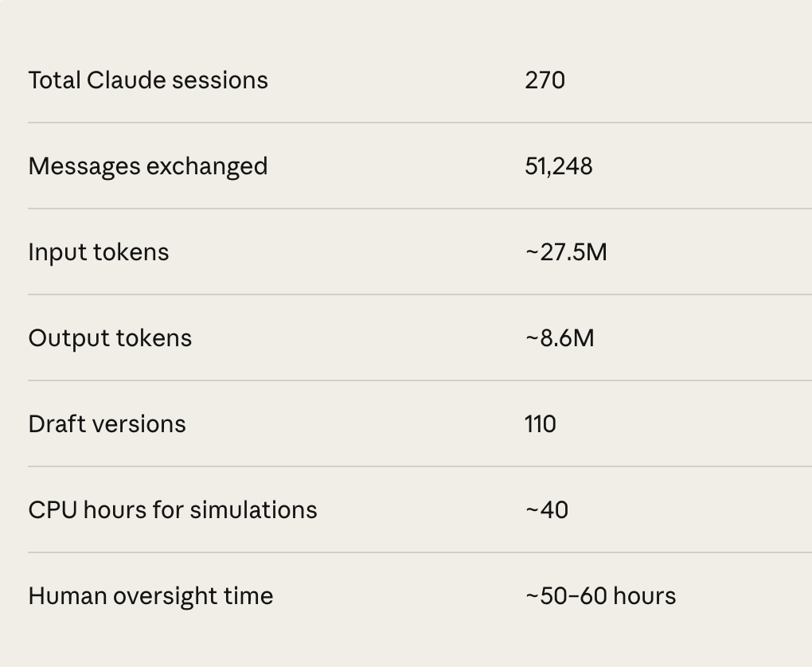Select the '~50–60 hours' value

[600, 596]
